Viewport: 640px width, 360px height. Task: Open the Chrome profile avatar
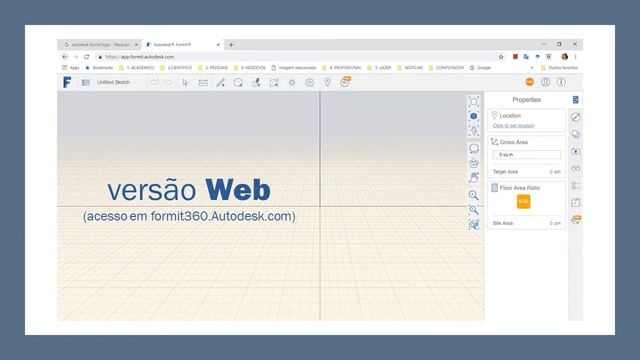click(x=564, y=57)
